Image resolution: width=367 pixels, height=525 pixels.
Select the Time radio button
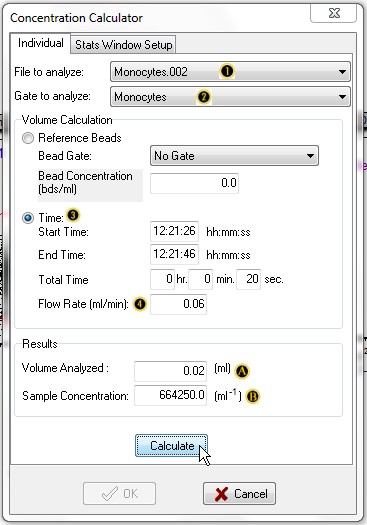coord(28,218)
